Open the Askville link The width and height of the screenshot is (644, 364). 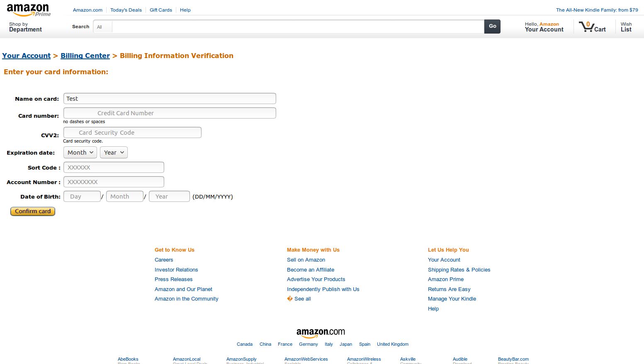pyautogui.click(x=408, y=359)
